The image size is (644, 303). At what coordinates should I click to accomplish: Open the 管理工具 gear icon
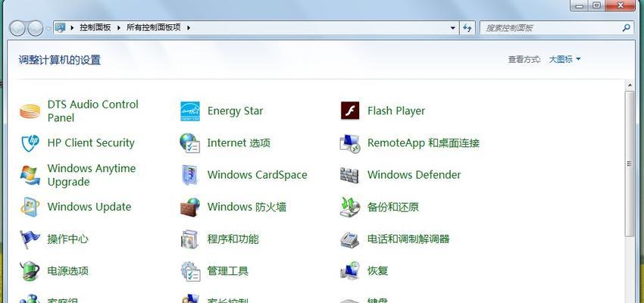click(190, 271)
